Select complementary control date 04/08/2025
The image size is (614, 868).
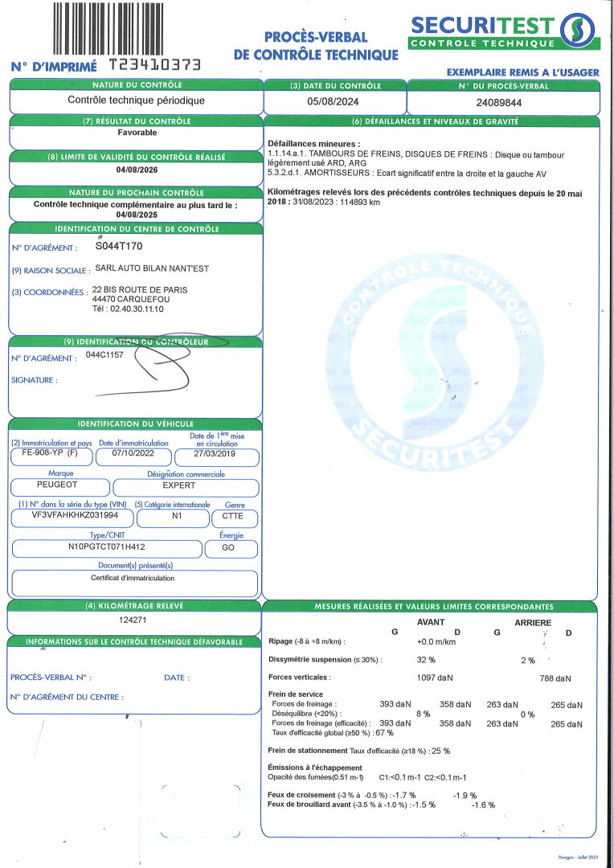(137, 215)
